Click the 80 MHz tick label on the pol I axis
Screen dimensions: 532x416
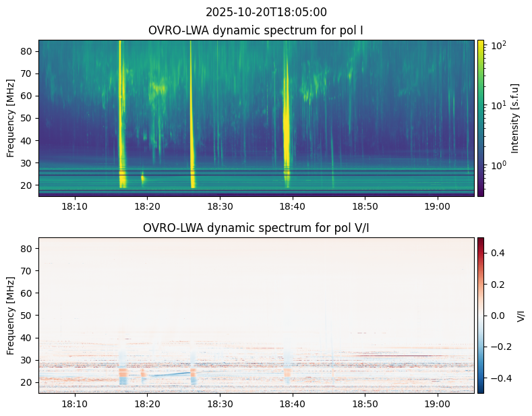(x=27, y=51)
